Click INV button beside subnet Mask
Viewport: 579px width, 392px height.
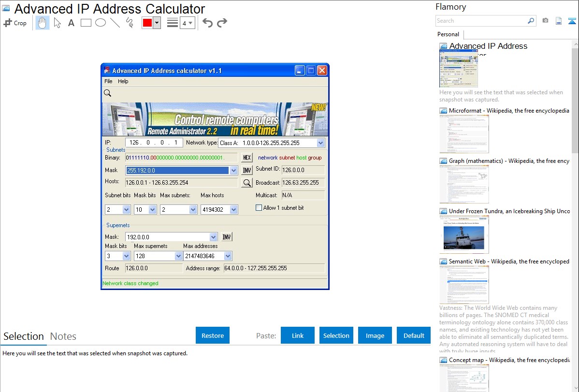click(x=246, y=170)
